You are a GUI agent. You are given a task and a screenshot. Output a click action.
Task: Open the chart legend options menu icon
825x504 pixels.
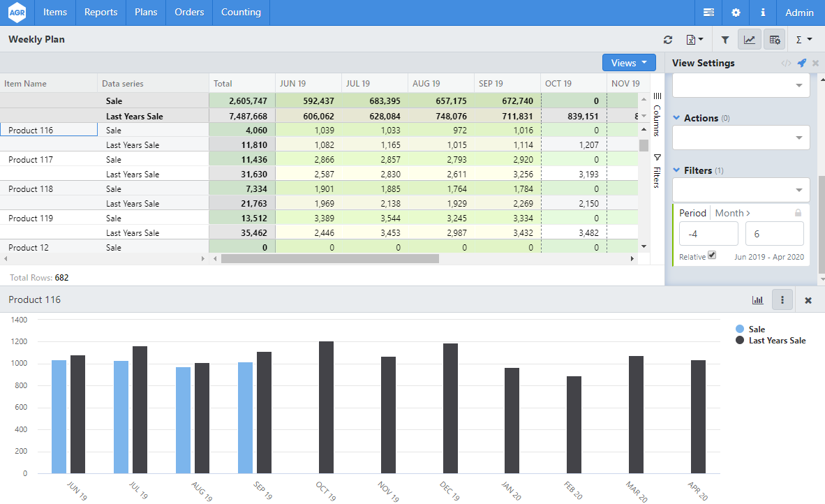pos(782,300)
